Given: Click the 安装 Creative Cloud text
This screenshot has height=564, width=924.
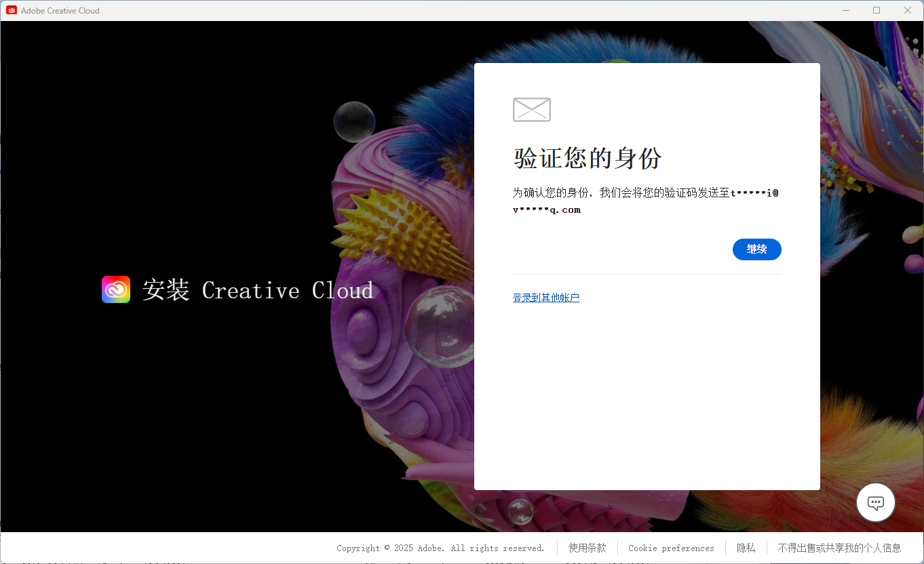Looking at the screenshot, I should [x=258, y=290].
